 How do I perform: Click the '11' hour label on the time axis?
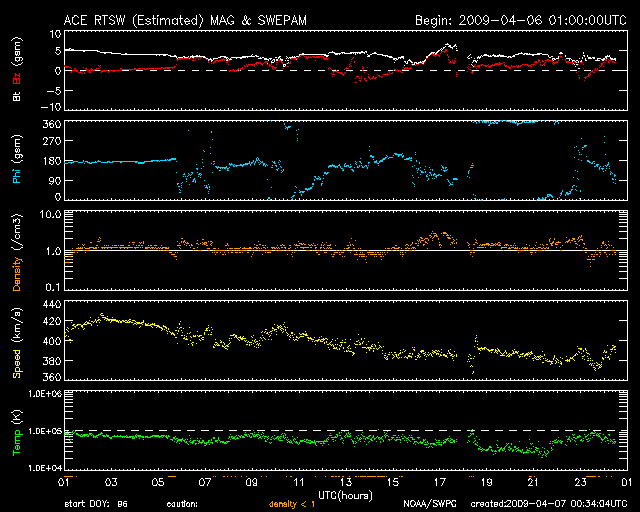click(x=298, y=483)
